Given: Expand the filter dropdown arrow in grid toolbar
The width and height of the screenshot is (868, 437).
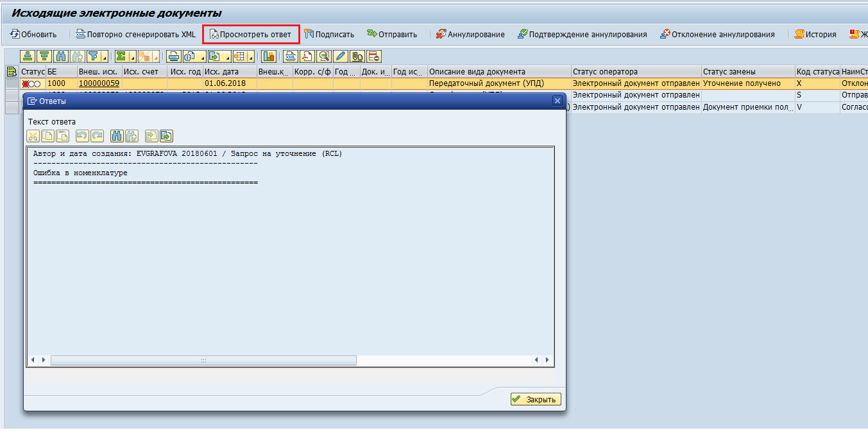Looking at the screenshot, I should point(105,56).
